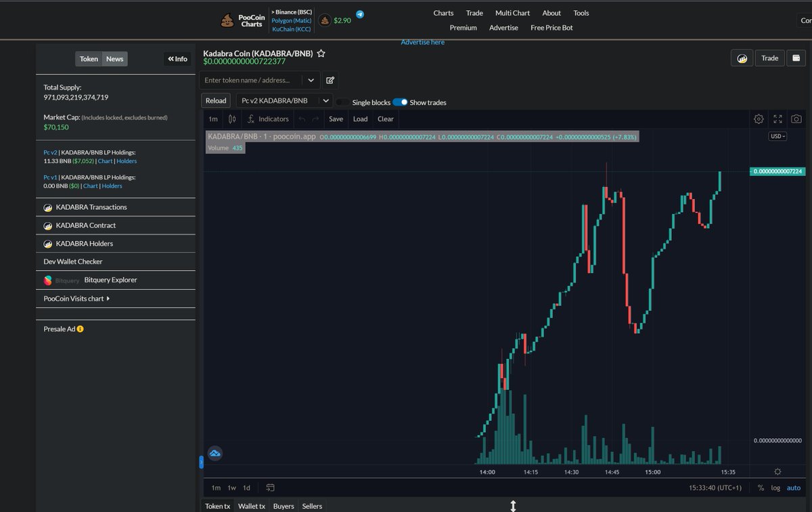Open the Advertise menu item
Screen dimensions: 812x512
point(503,28)
